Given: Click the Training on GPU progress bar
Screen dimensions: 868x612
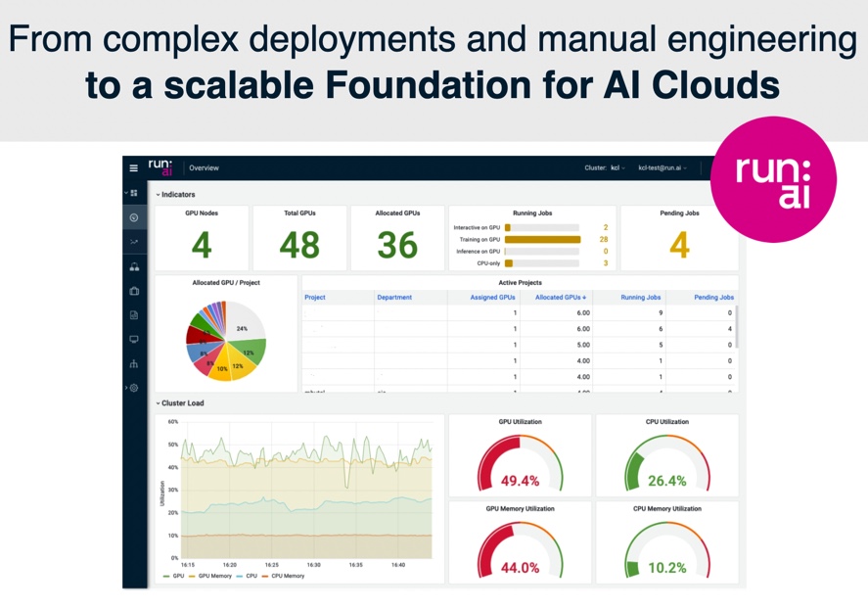Looking at the screenshot, I should [542, 239].
